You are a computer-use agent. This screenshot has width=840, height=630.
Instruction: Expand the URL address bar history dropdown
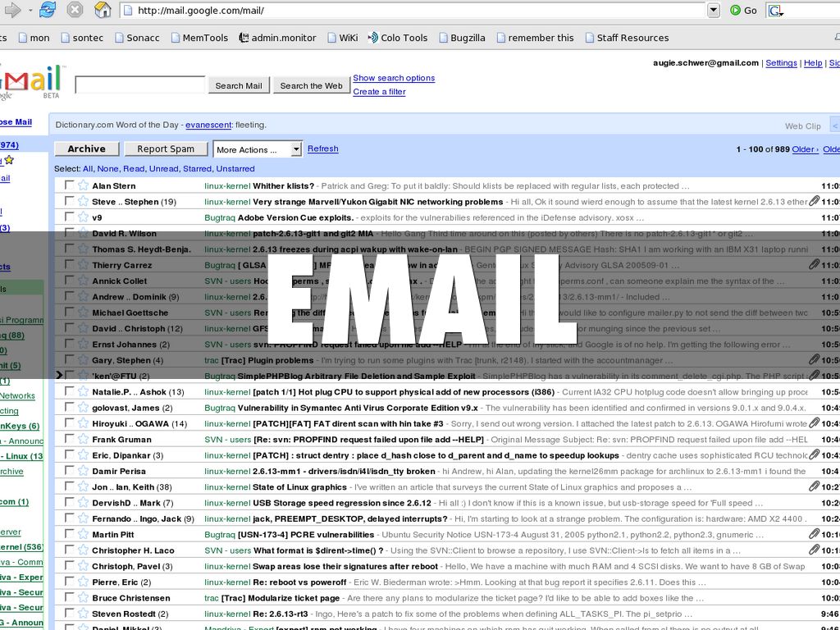[x=713, y=10]
